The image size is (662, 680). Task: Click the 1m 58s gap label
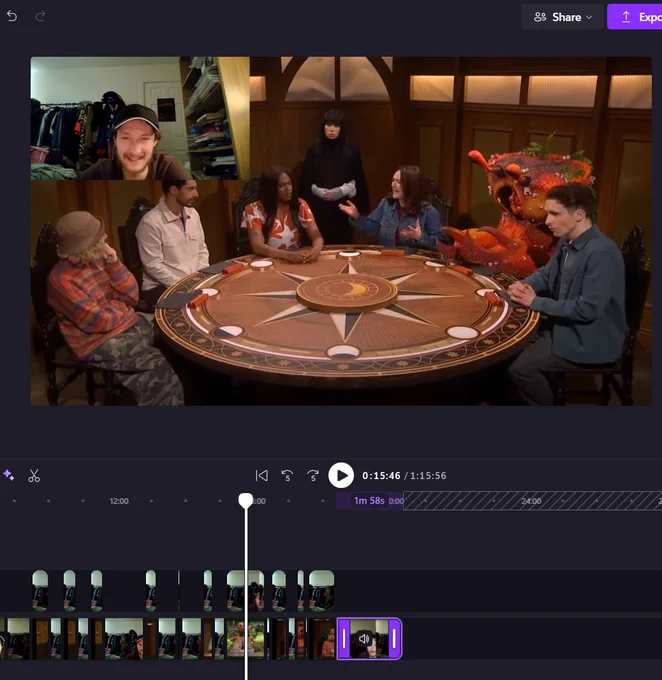[369, 501]
